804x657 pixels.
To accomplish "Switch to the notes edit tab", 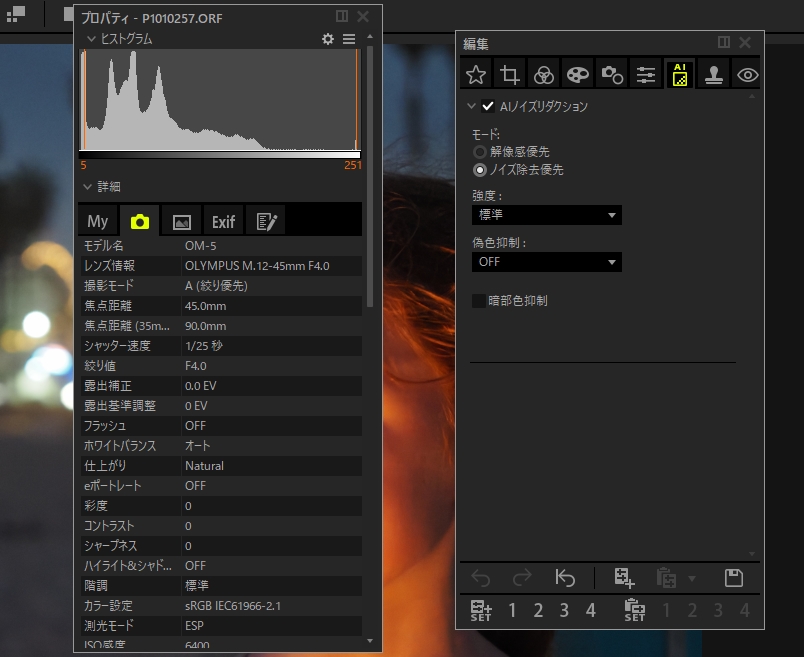I will click(266, 222).
